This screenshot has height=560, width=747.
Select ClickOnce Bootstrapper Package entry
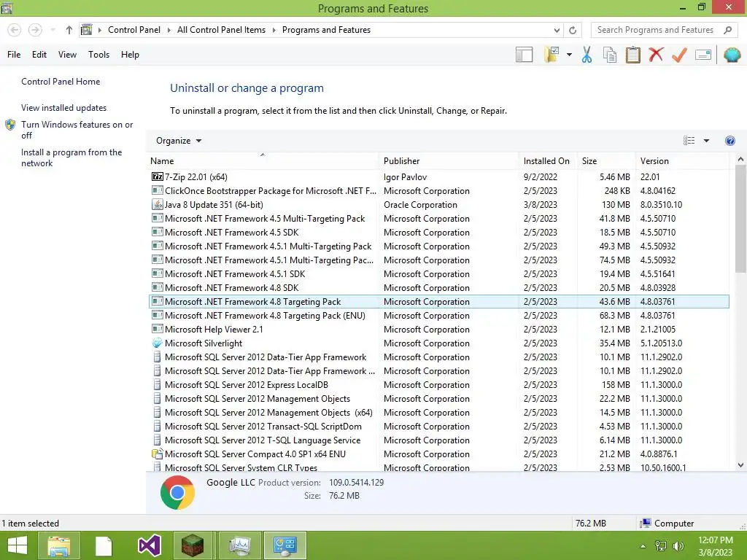438,191
